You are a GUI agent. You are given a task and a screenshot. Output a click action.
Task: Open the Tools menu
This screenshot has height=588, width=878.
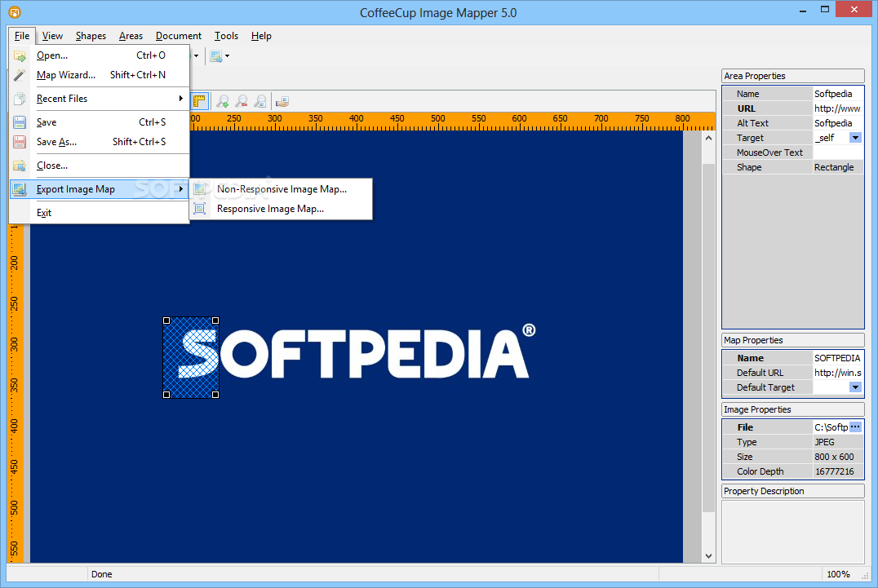[x=226, y=36]
